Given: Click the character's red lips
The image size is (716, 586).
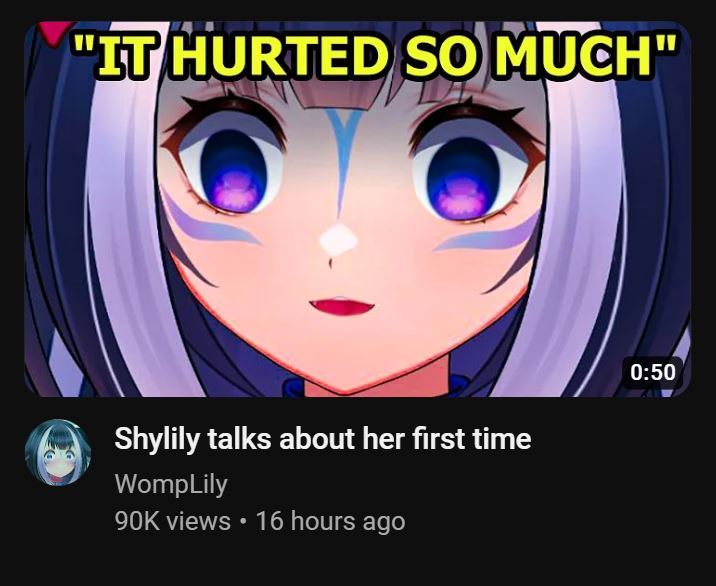Looking at the screenshot, I should [342, 306].
